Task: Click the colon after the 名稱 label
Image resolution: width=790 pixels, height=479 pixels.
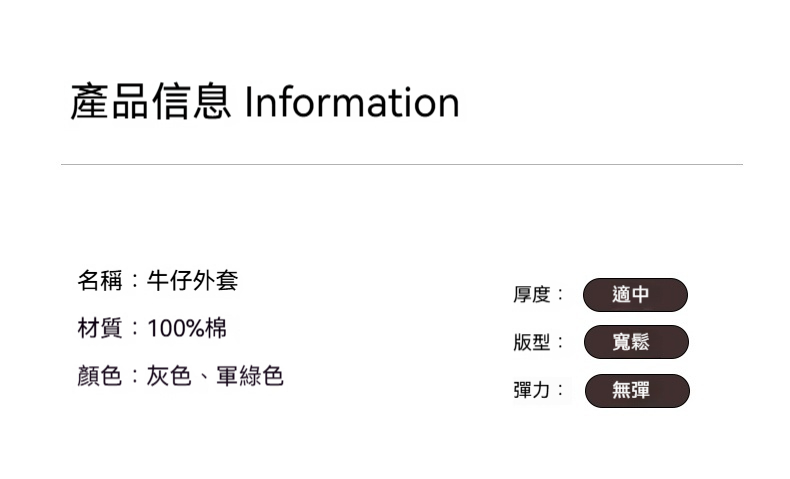Action: [x=135, y=282]
